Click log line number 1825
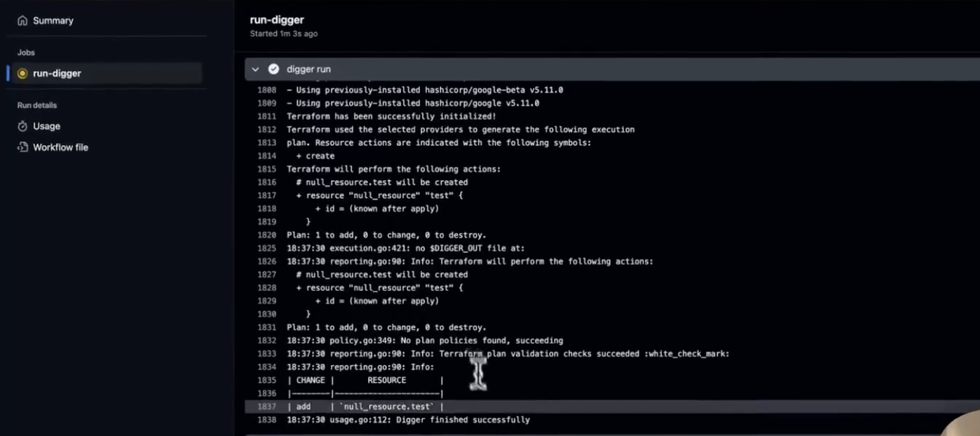The width and height of the screenshot is (980, 436). point(266,248)
